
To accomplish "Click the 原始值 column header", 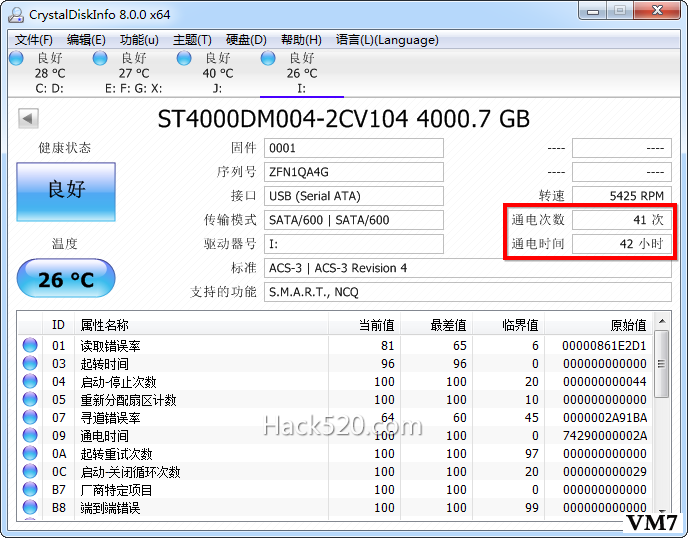I will pyautogui.click(x=599, y=325).
